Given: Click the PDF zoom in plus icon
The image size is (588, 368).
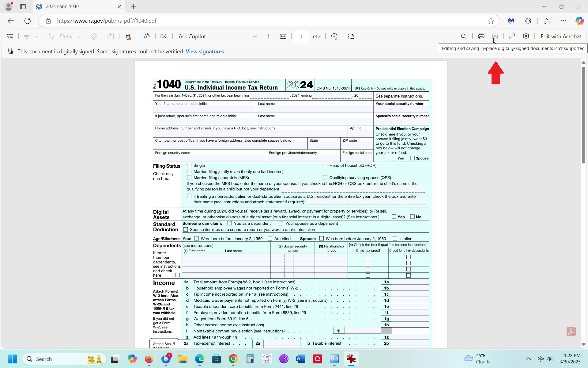Looking at the screenshot, I should tap(269, 36).
